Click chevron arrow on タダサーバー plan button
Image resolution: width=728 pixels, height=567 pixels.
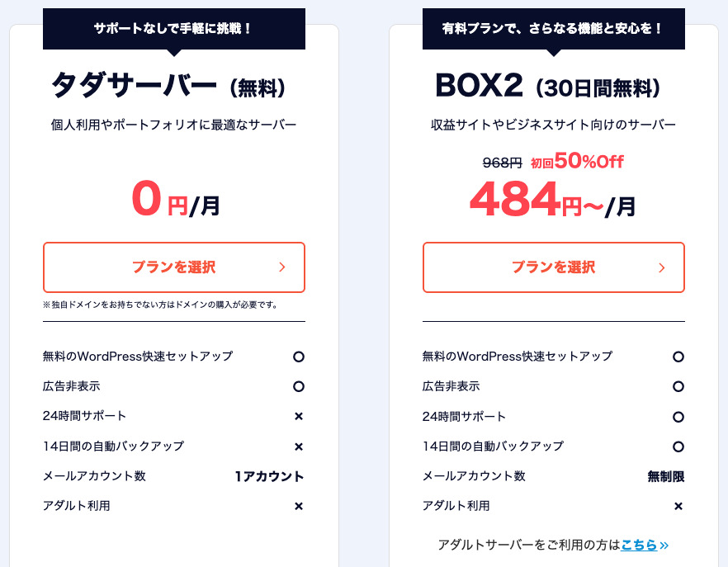point(281,267)
